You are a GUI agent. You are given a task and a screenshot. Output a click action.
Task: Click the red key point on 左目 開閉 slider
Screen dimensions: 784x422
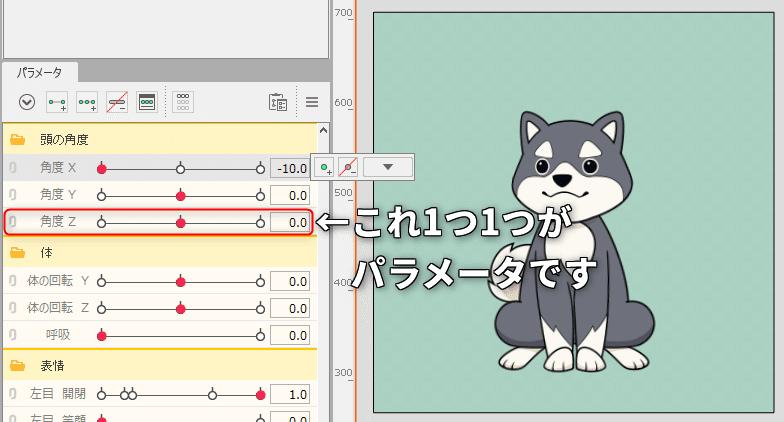pos(260,396)
